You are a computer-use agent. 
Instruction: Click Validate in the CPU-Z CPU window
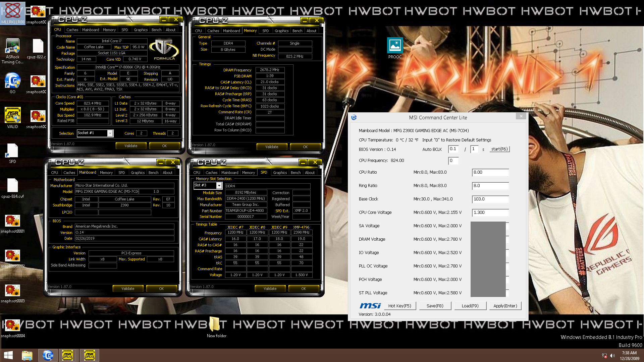131,146
